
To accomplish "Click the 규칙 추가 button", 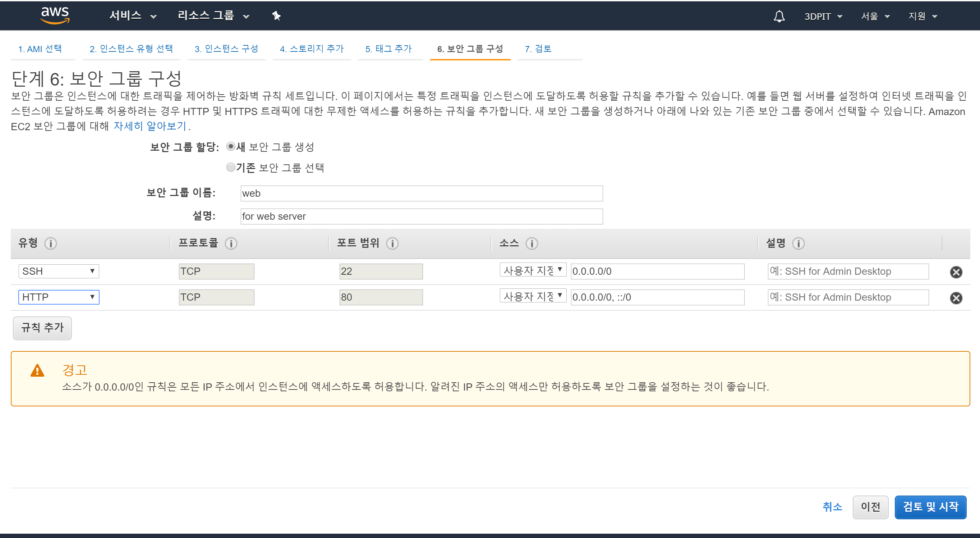I will 42,328.
